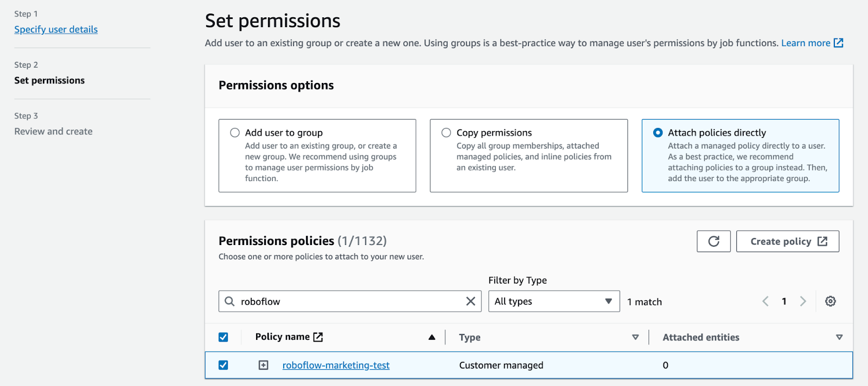The height and width of the screenshot is (386, 868).
Task: Click the refresh policies icon button
Action: coord(713,241)
